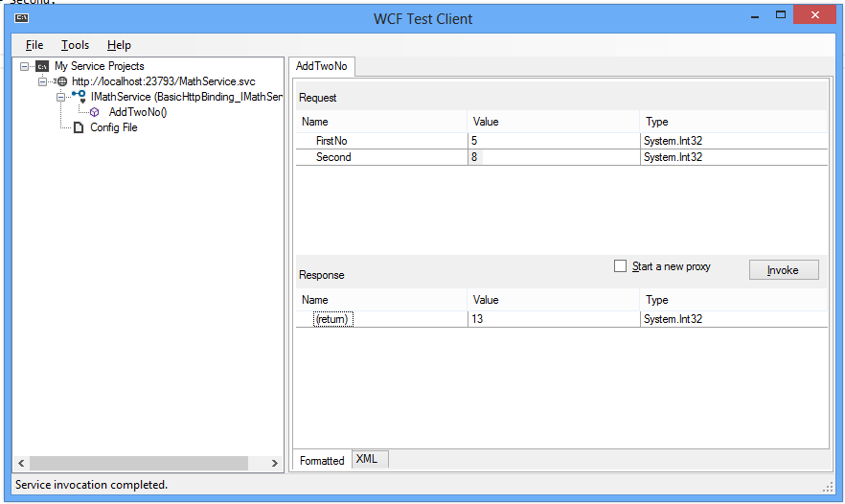
Task: Click the System.Int32 type cell of FirstNo
Action: [x=734, y=141]
